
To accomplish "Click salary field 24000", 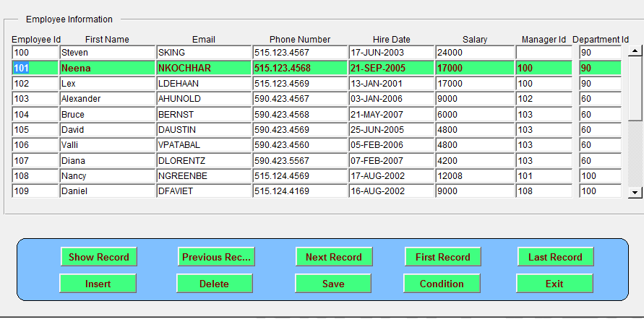I will [475, 53].
